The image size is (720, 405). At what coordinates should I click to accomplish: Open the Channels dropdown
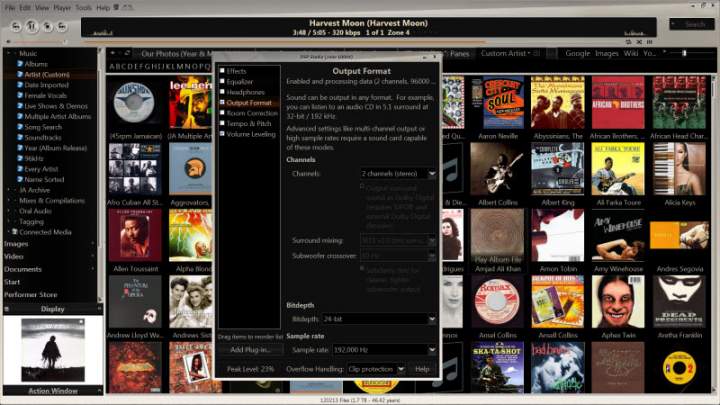398,174
